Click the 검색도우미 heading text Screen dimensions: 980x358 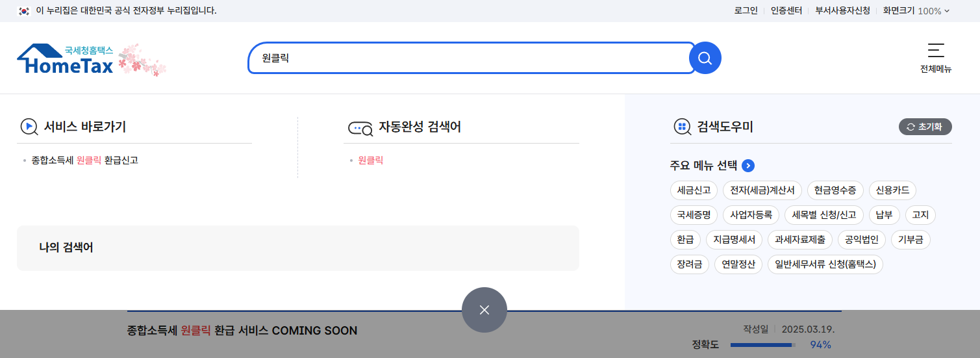click(725, 127)
